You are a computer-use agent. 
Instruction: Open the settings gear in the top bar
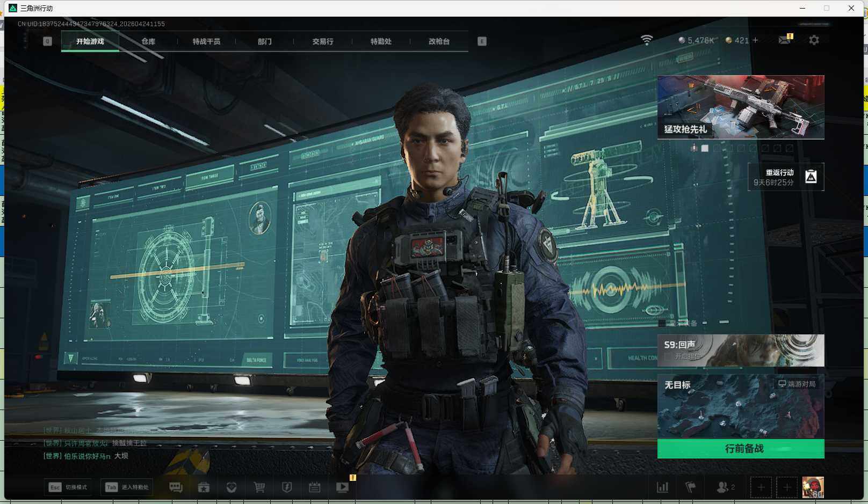coord(814,40)
